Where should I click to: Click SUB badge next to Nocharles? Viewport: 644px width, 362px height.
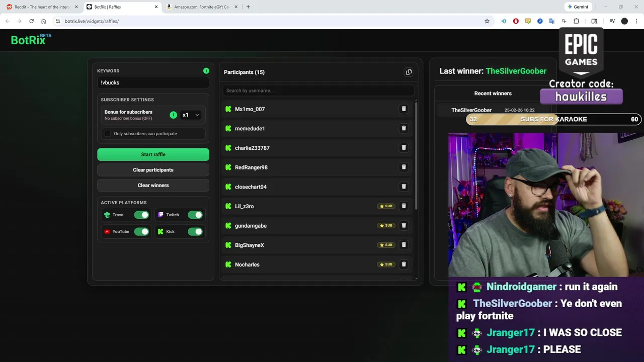click(386, 264)
